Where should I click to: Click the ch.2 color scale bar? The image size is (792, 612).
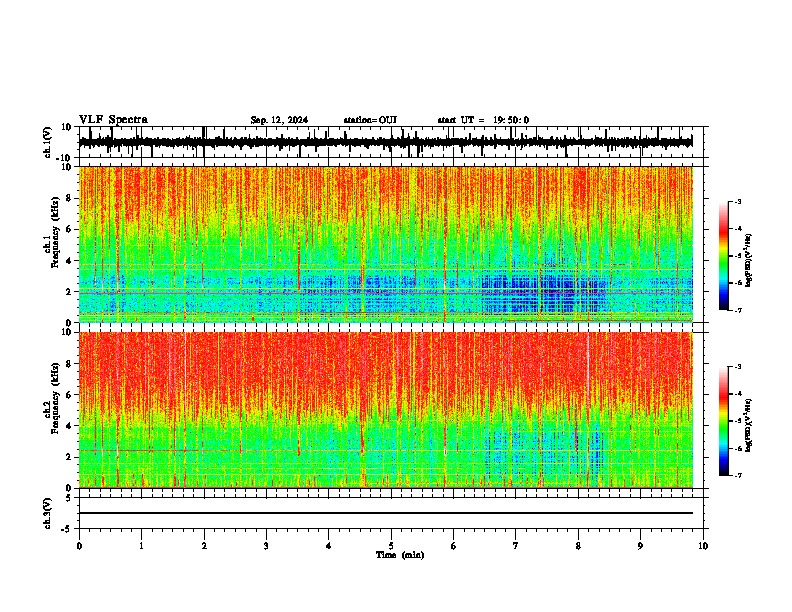coord(723,421)
